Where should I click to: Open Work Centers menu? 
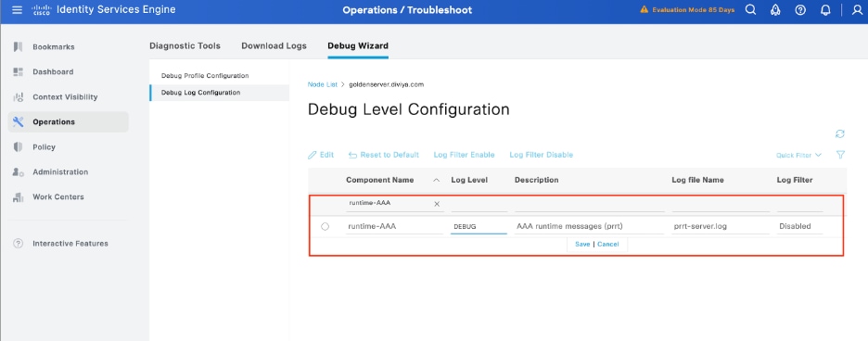(58, 197)
